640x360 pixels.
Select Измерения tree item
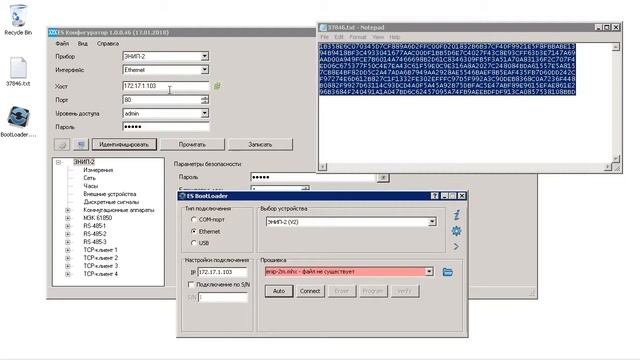(98, 170)
